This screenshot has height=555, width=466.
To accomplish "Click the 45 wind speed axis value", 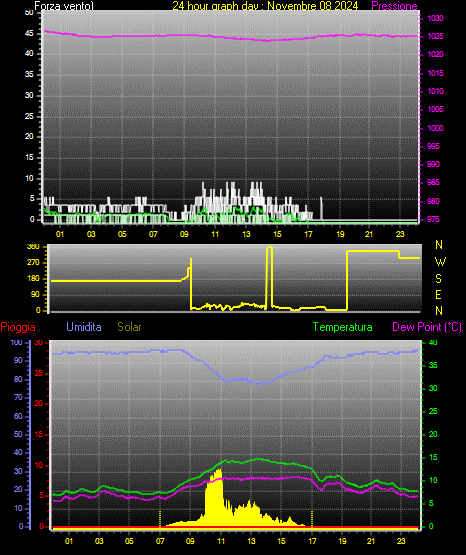I will pyautogui.click(x=29, y=34).
